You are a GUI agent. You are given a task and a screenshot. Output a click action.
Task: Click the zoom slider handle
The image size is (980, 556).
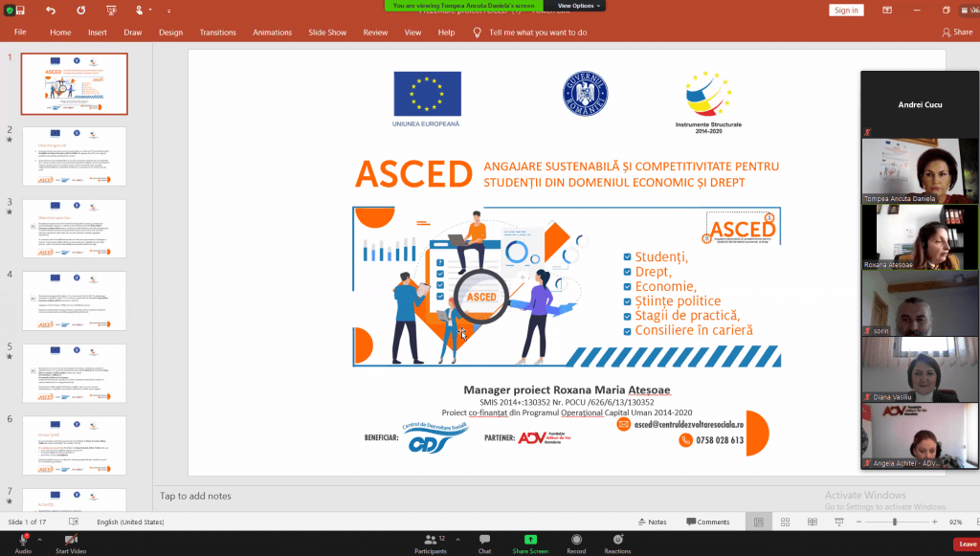coord(895,522)
